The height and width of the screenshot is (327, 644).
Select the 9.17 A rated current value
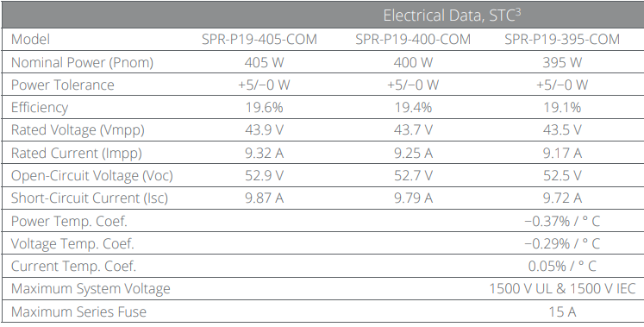click(562, 153)
